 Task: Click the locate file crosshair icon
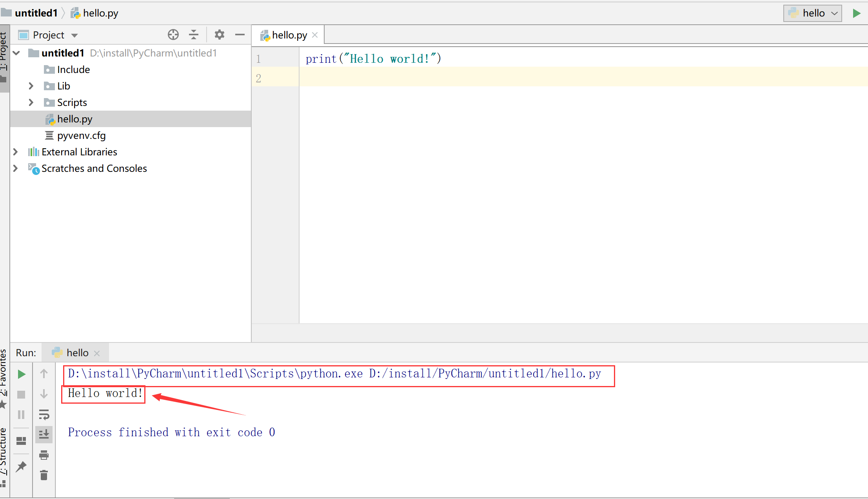(173, 35)
